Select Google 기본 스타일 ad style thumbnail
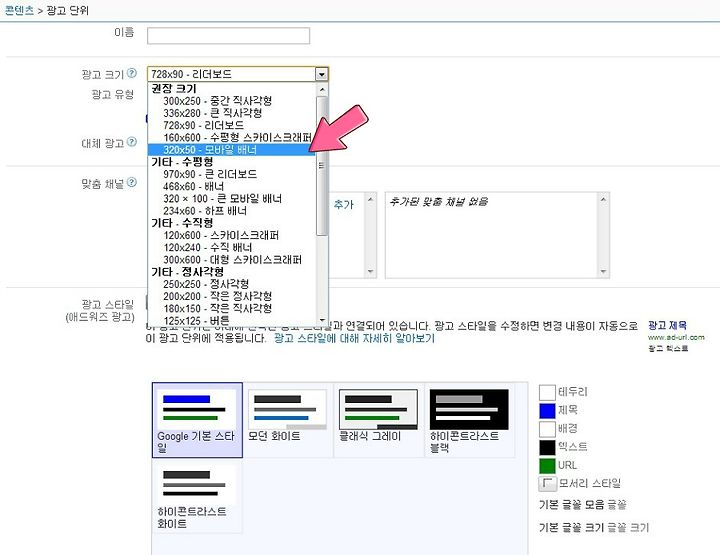The width and height of the screenshot is (720, 555). click(197, 420)
